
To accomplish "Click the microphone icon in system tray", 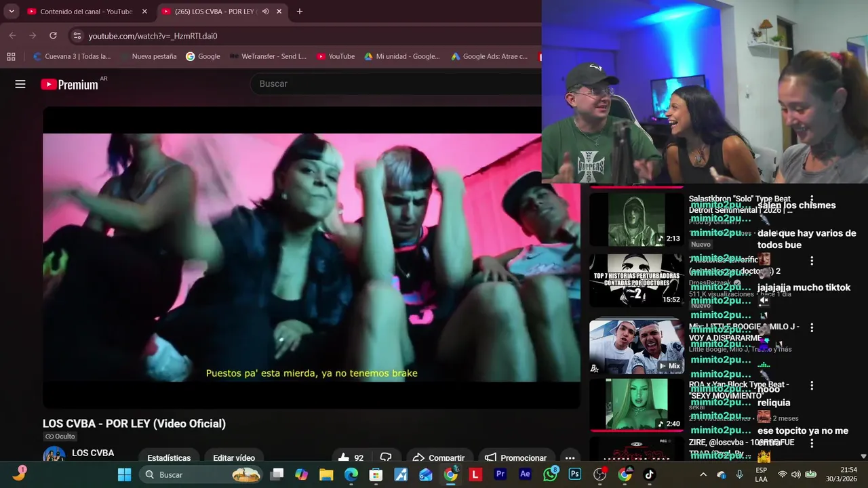I will click(739, 474).
